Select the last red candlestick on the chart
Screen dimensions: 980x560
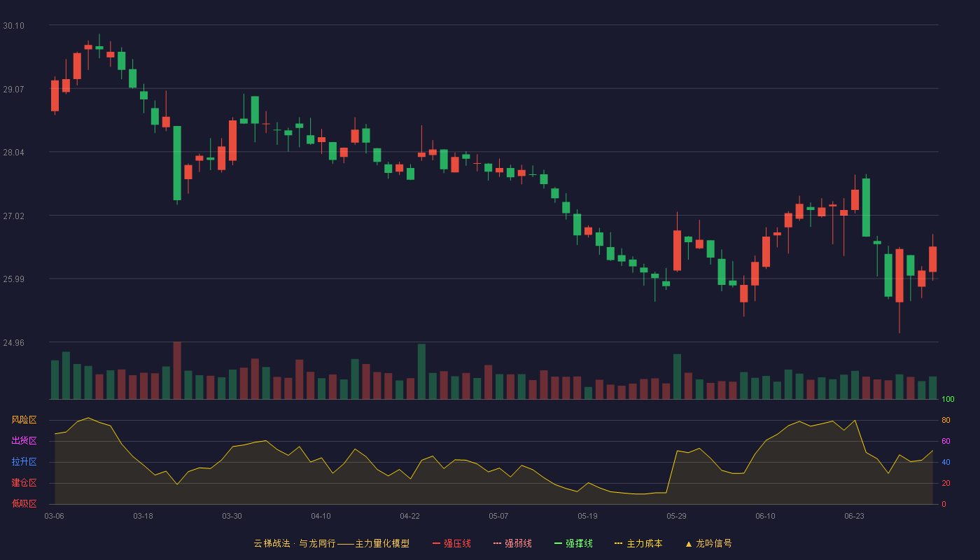coord(932,259)
